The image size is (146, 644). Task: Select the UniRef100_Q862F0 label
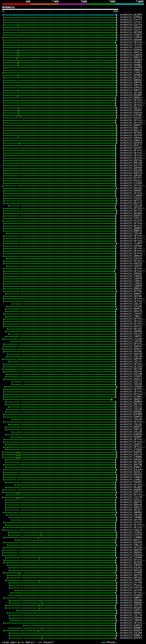pos(131,399)
